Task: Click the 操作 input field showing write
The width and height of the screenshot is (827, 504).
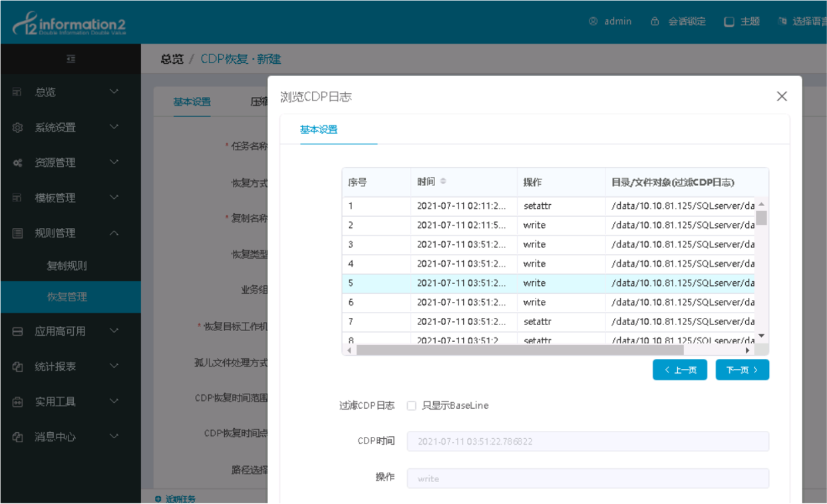Action: [588, 479]
